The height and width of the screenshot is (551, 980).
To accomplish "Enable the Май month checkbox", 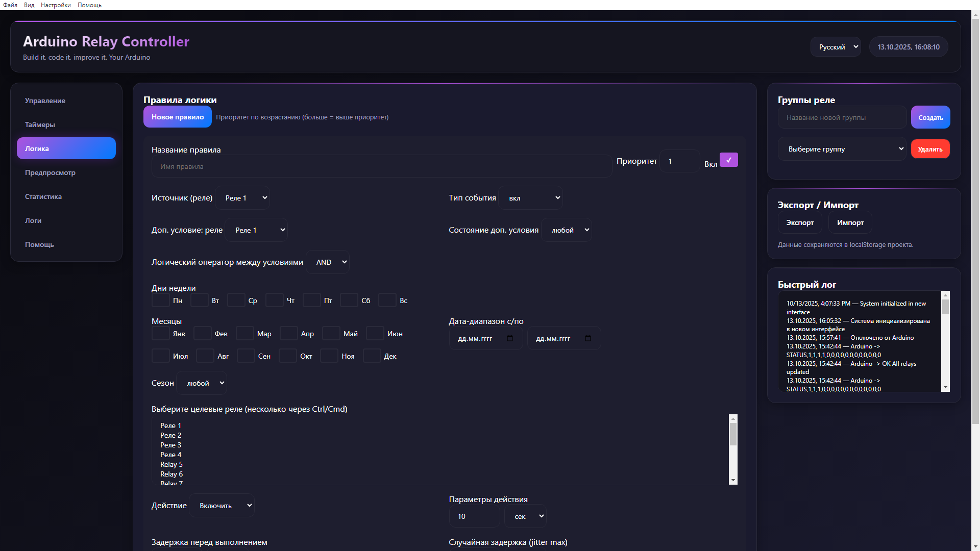I will (331, 334).
